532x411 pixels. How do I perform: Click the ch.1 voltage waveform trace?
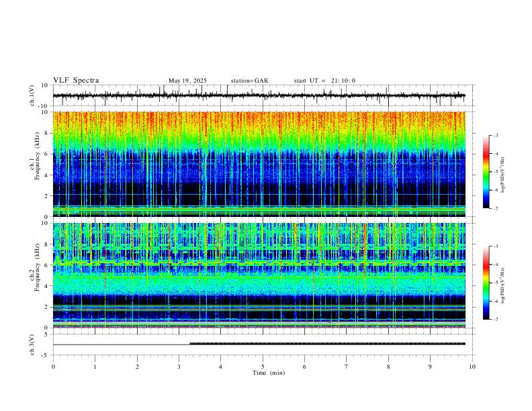(x=259, y=95)
